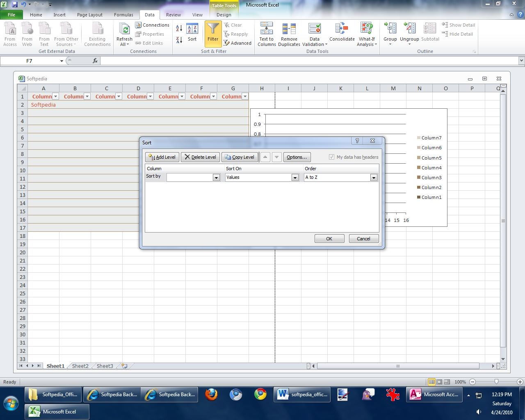Select Normal view button in status bar
525x420 pixels.
[431, 382]
